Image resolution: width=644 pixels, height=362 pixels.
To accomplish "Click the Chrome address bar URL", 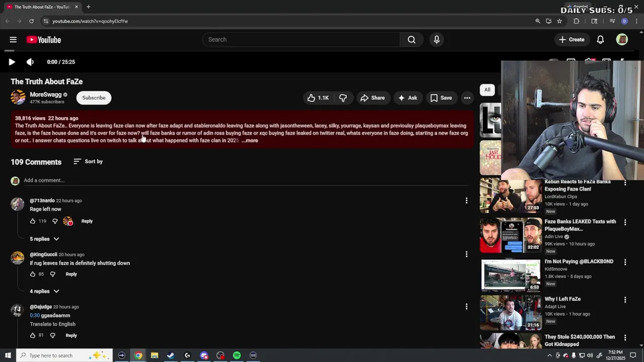I will pos(90,21).
